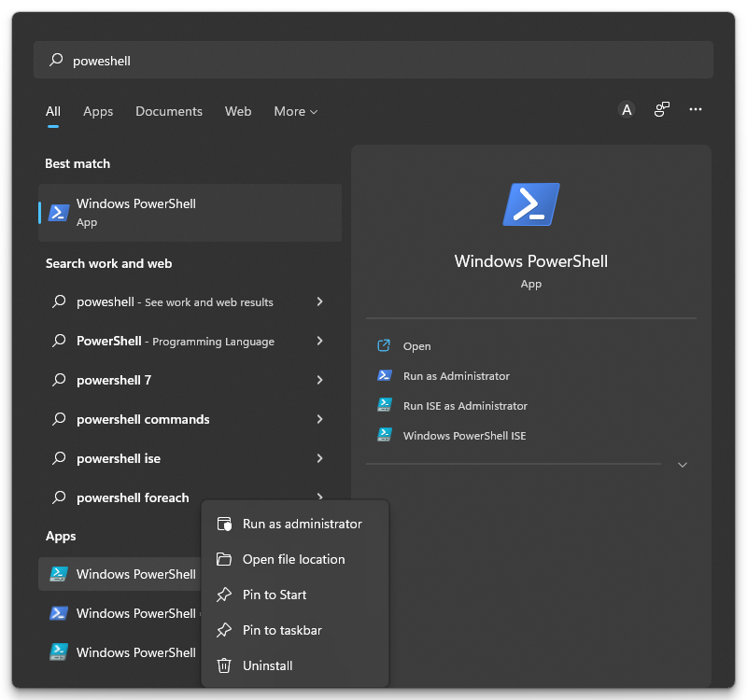Viewport: 747px width, 700px height.
Task: Select the 'powershell commands' suggestion
Action: point(190,419)
